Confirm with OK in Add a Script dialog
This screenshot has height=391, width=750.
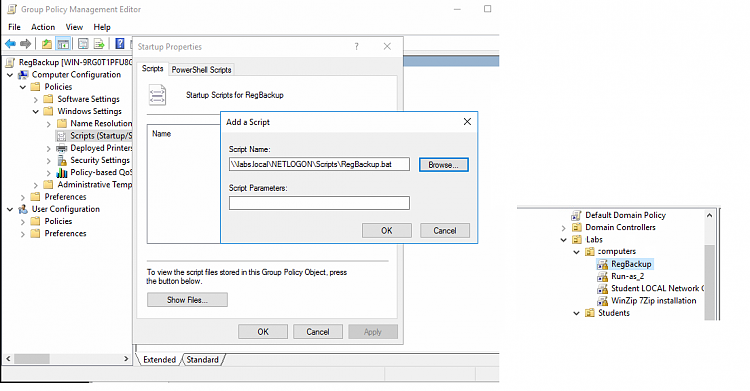pos(386,231)
